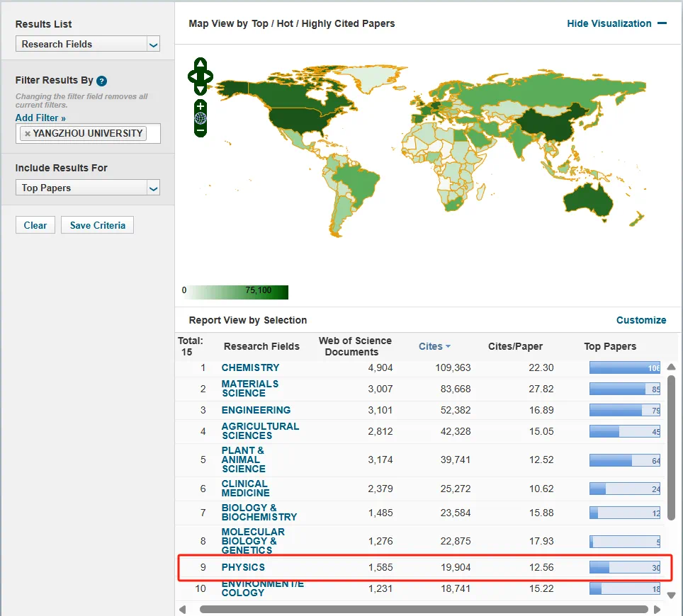Reset map to world view globe

pos(201,118)
